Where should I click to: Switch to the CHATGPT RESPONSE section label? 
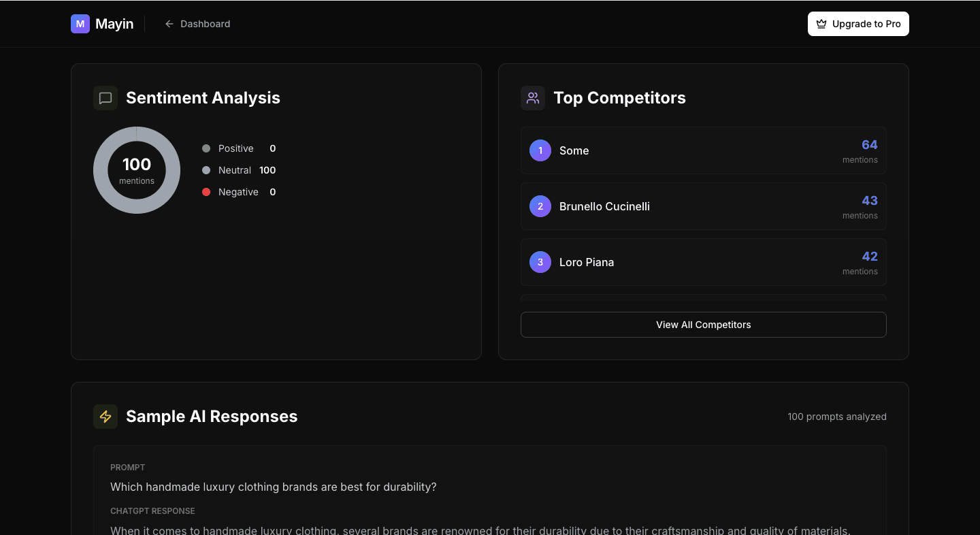point(152,510)
